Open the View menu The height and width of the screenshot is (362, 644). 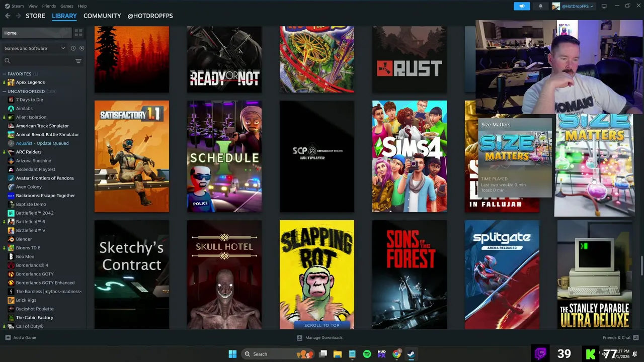click(x=33, y=6)
